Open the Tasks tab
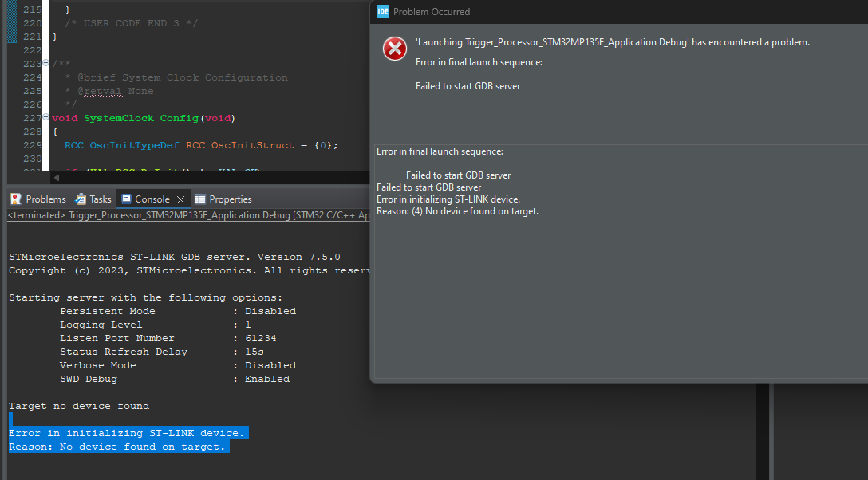Screen dimensions: 868x480 pyautogui.click(x=101, y=199)
